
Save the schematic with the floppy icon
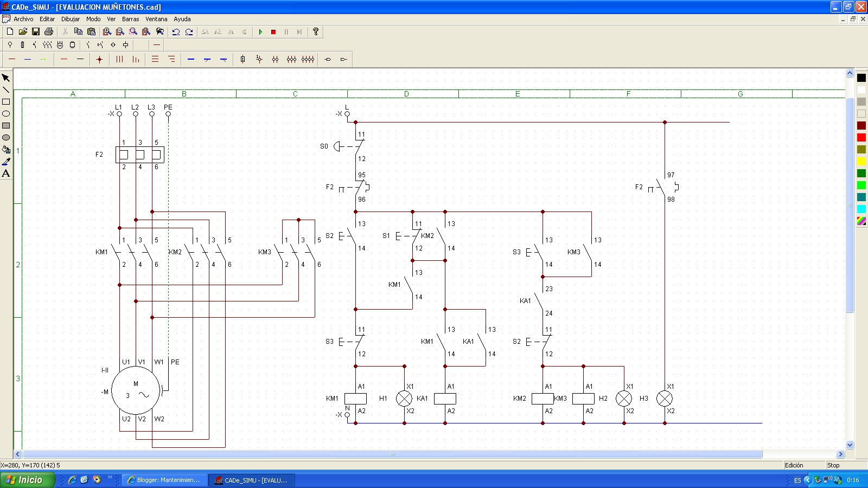click(x=36, y=32)
